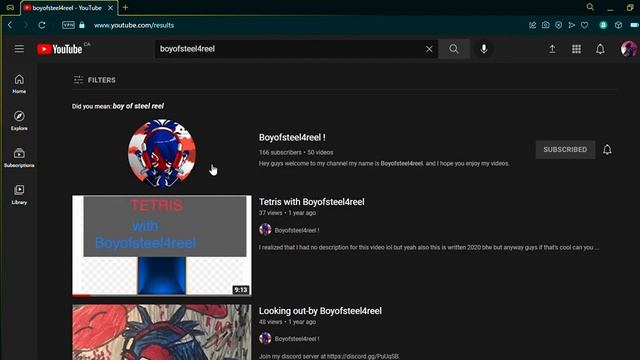Viewport: 640px width, 360px height.
Task: Open the upload video icon
Action: pyautogui.click(x=552, y=49)
